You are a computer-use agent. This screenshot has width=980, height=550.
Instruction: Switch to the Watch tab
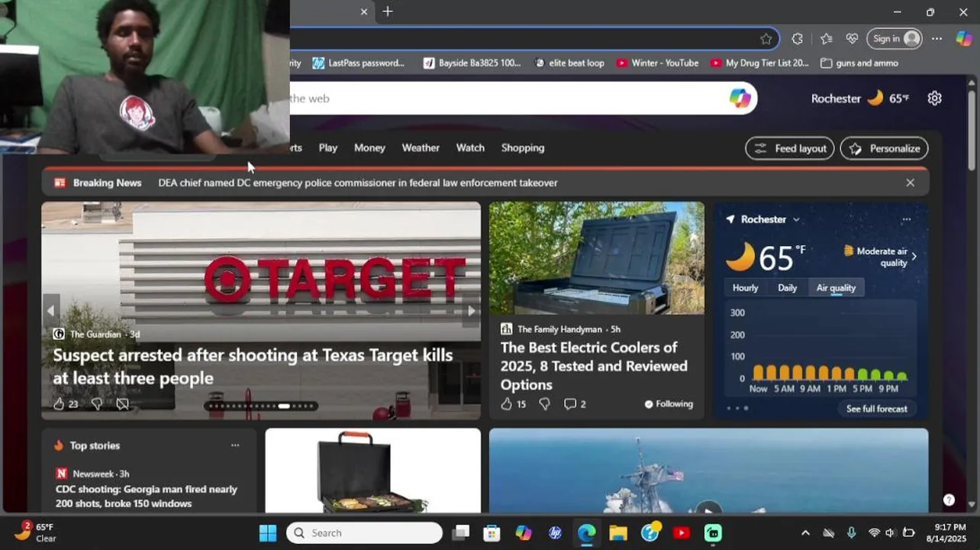470,148
